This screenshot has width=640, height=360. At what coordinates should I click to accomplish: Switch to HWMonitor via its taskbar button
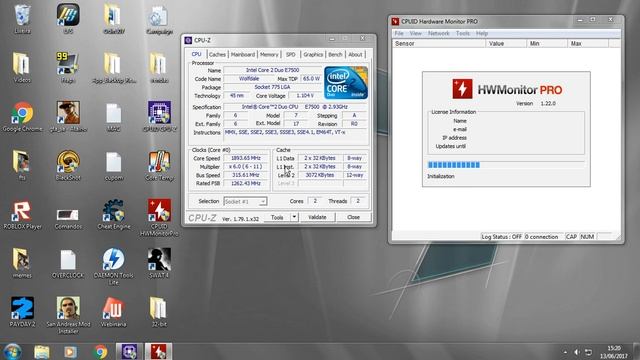[x=158, y=351]
